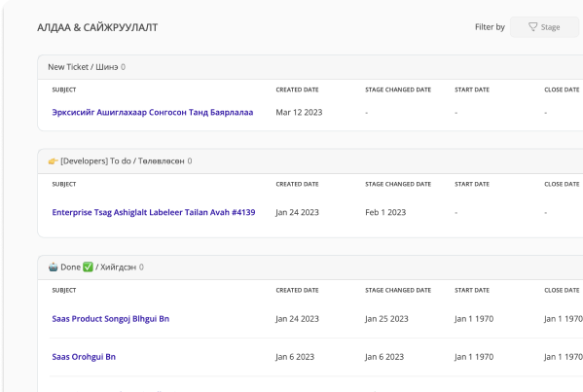Open the Stage filter dropdown
The height and width of the screenshot is (392, 583).
[x=544, y=27]
